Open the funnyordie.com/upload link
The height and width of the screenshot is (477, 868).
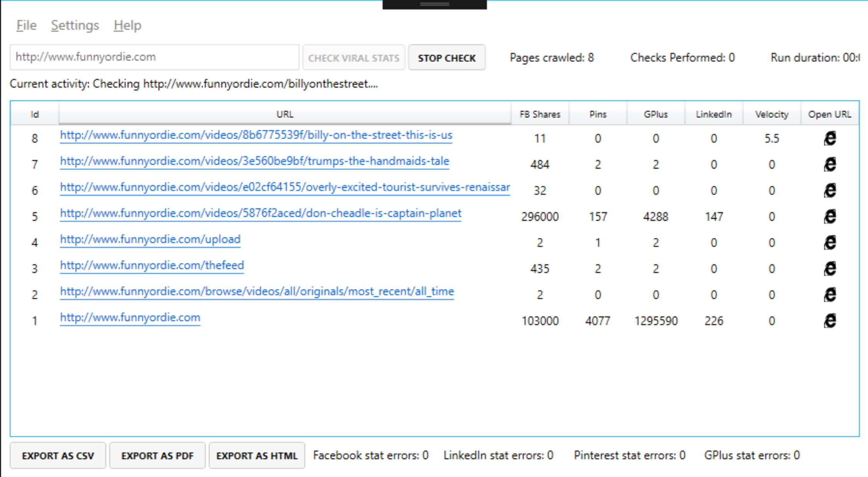pyautogui.click(x=150, y=239)
